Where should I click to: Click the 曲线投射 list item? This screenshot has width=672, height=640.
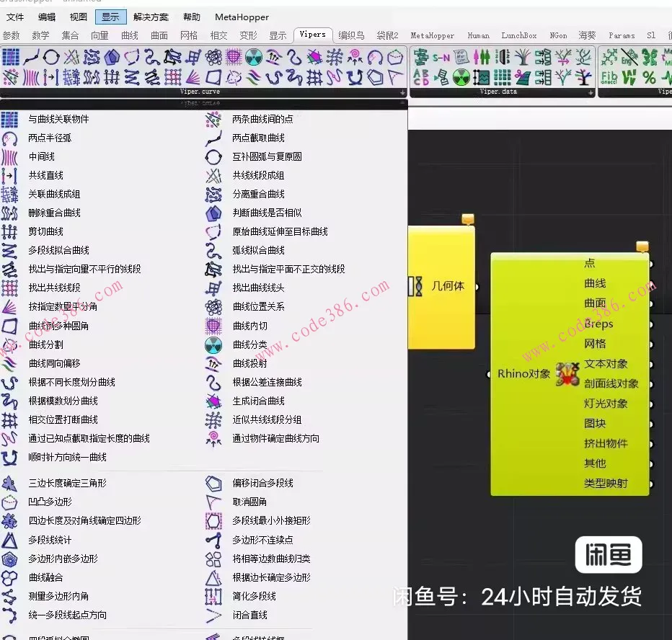[x=249, y=363]
